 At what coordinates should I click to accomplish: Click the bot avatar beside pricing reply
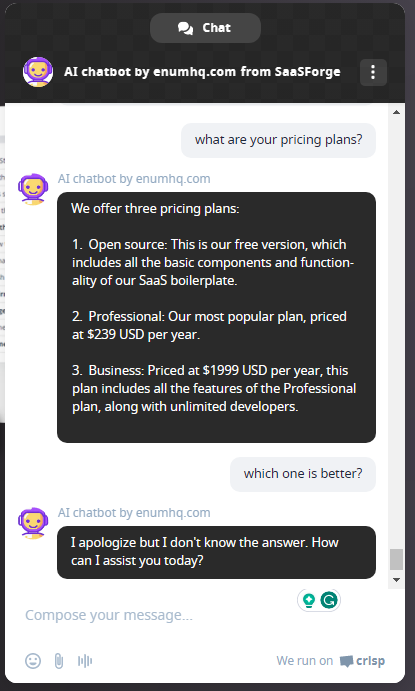tap(33, 189)
